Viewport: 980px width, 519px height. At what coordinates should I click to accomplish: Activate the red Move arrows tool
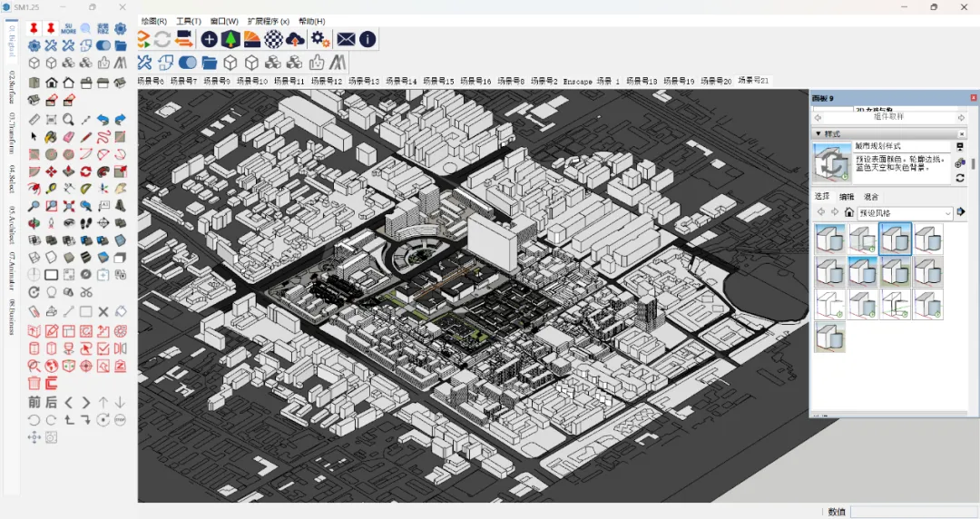(x=51, y=171)
